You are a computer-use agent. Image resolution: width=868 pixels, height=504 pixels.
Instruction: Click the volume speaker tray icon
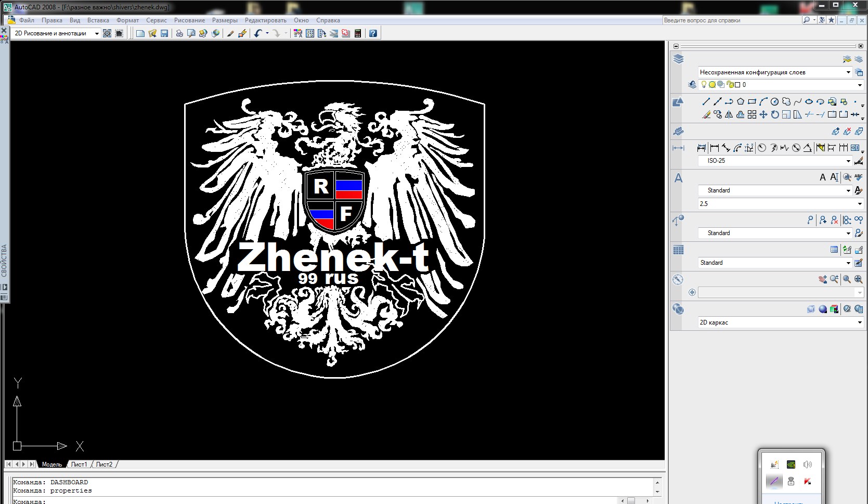click(807, 464)
